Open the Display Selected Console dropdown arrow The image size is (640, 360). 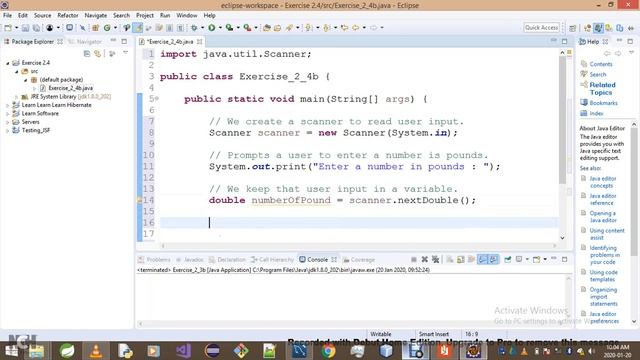point(527,260)
